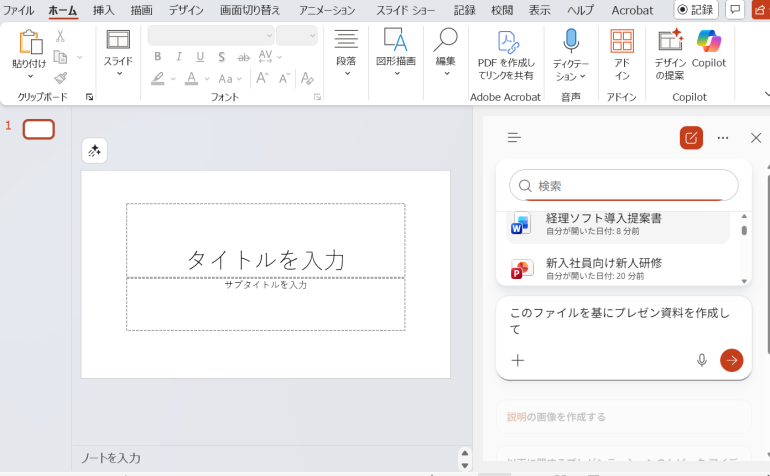Click the file search (検索) field

pyautogui.click(x=624, y=186)
